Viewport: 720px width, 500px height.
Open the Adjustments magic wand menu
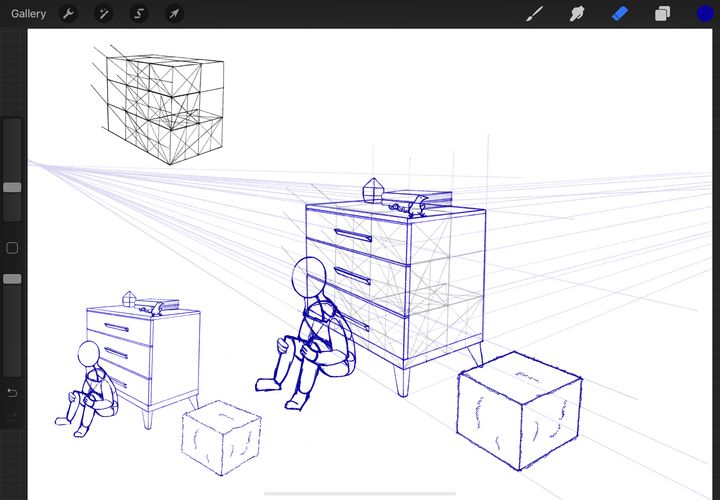coord(103,14)
